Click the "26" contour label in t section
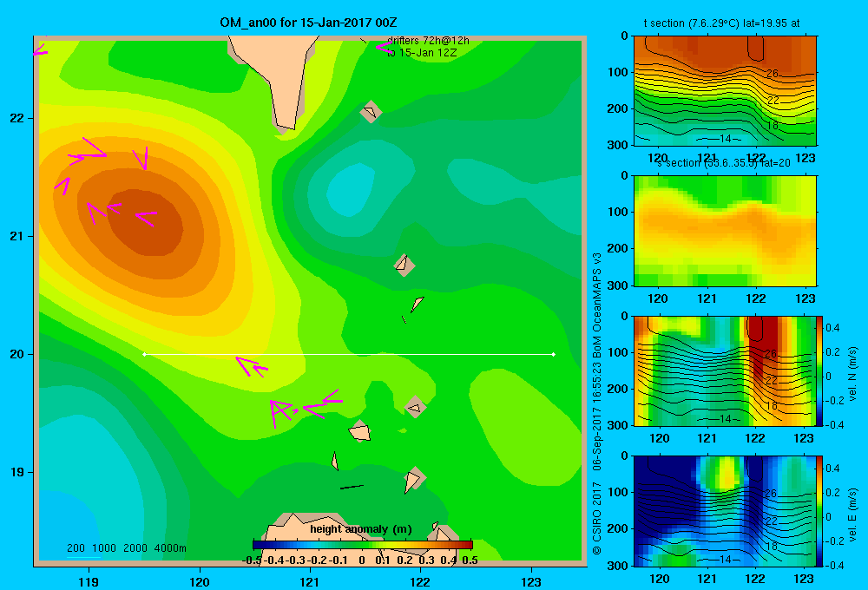The height and width of the screenshot is (590, 868). coord(773,73)
